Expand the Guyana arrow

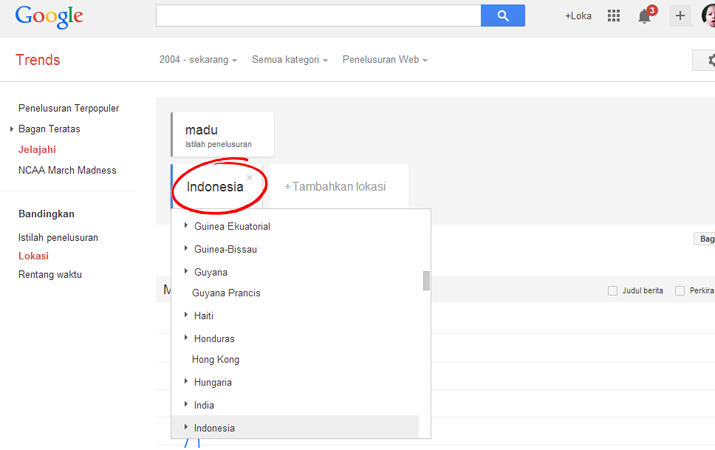click(186, 271)
